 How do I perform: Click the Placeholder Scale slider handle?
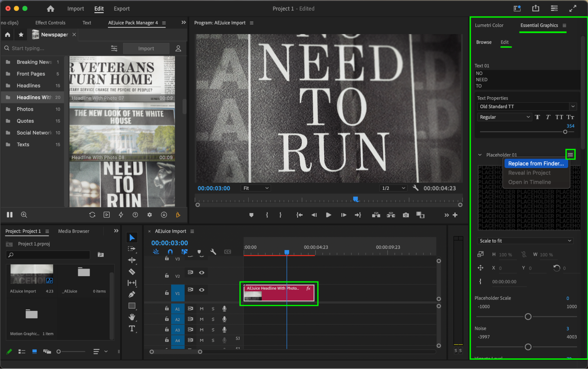[528, 317]
